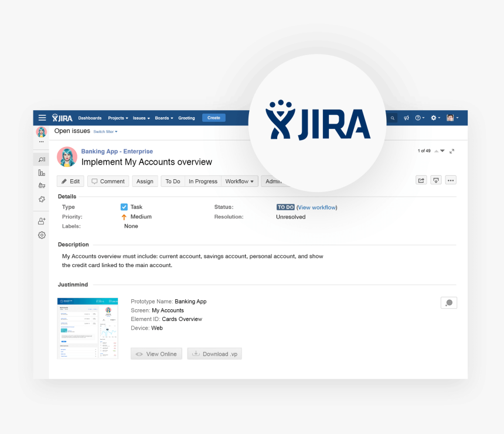This screenshot has height=434, width=504.
Task: Click the Details section header
Action: (67, 196)
